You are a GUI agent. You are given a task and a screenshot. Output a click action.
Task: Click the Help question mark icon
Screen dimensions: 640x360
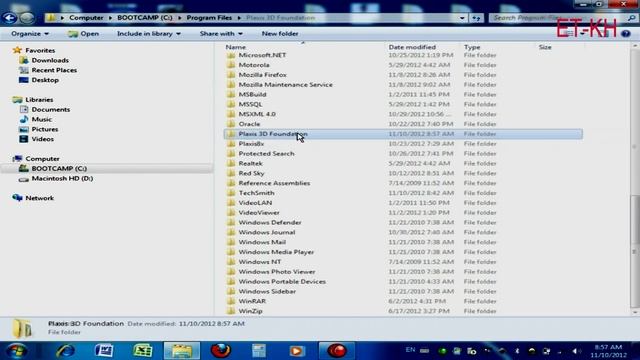[x=626, y=33]
